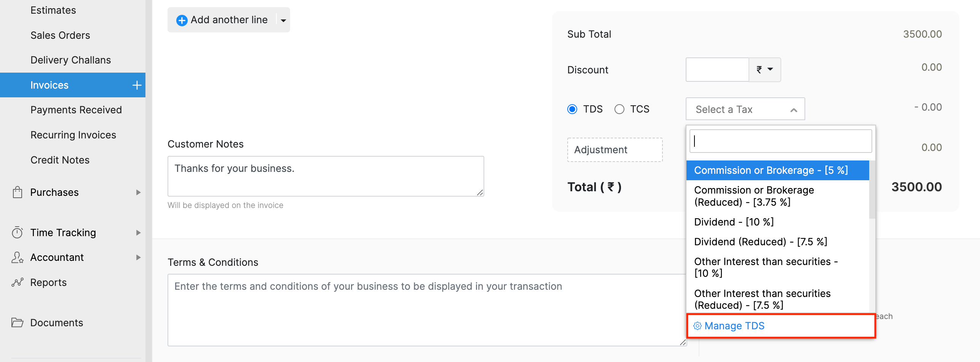Select the Dividend - [10 %] tax option
Viewport: 980px width, 362px height.
pyautogui.click(x=734, y=222)
